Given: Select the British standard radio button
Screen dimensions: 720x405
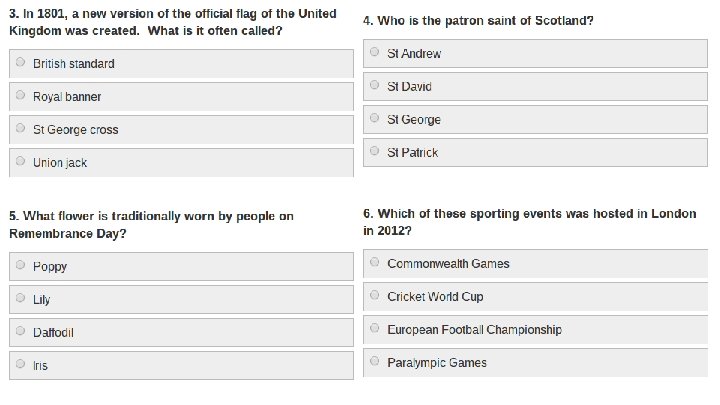Looking at the screenshot, I should 20,63.
